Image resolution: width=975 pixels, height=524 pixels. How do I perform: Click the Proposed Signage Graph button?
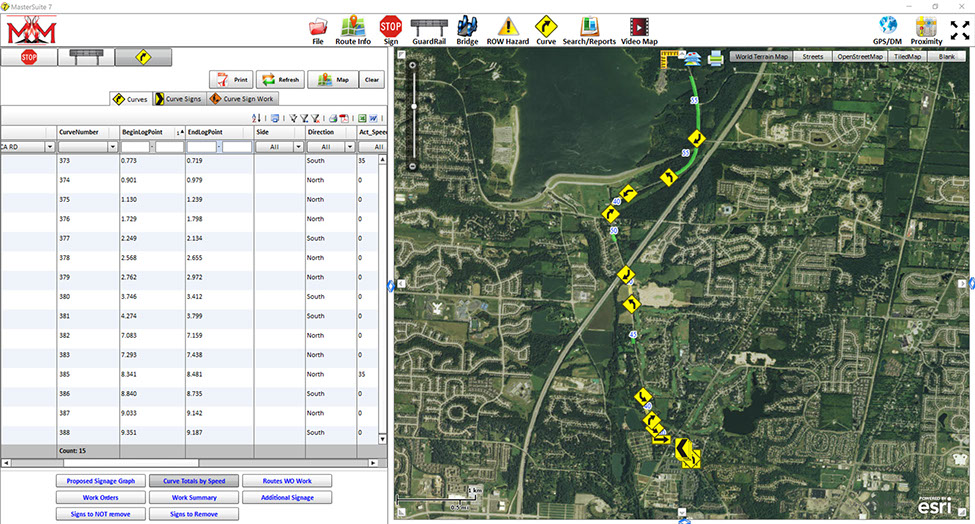pos(101,481)
